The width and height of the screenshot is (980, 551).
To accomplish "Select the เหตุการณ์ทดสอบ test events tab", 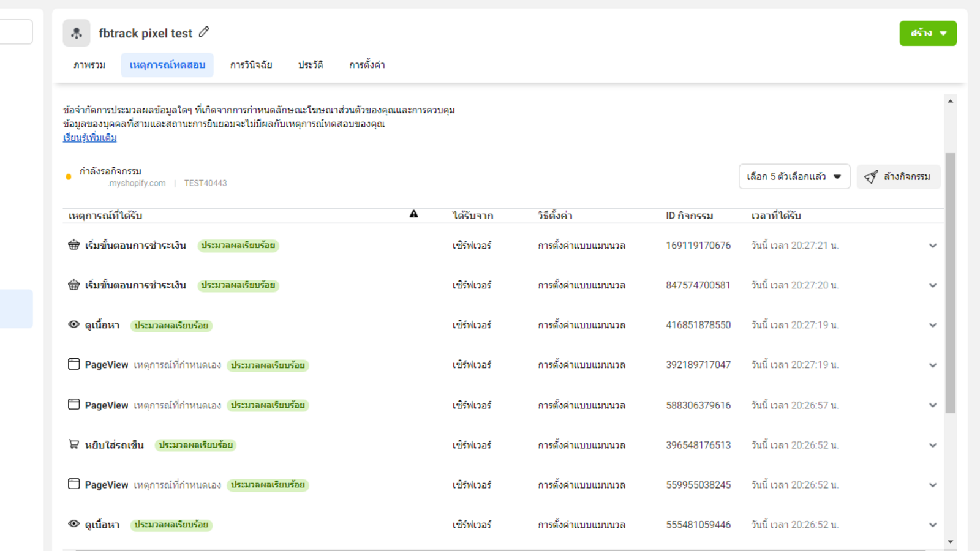I will point(167,65).
